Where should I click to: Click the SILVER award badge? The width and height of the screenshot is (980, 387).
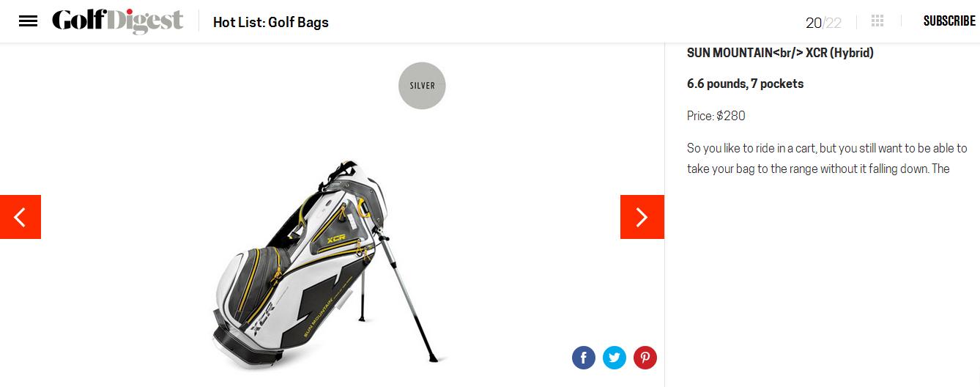pos(422,86)
